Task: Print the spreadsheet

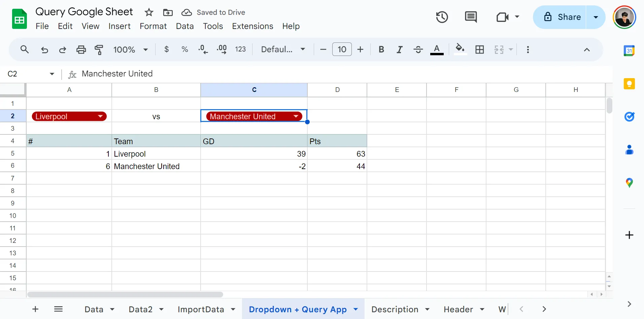Action: tap(81, 50)
